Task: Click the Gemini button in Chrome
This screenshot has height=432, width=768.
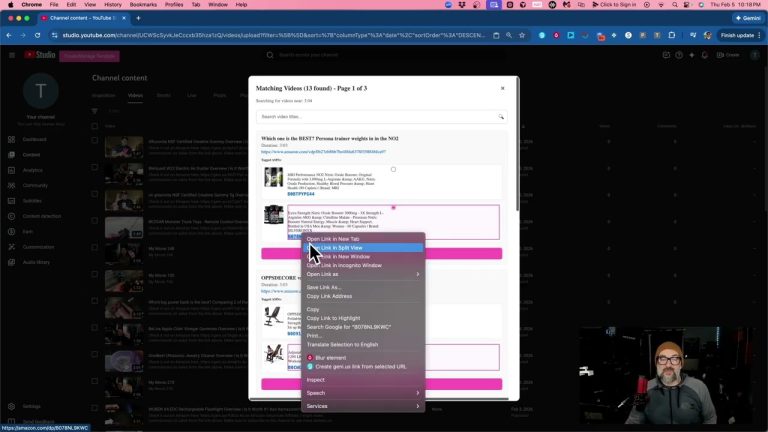Action: coord(748,18)
